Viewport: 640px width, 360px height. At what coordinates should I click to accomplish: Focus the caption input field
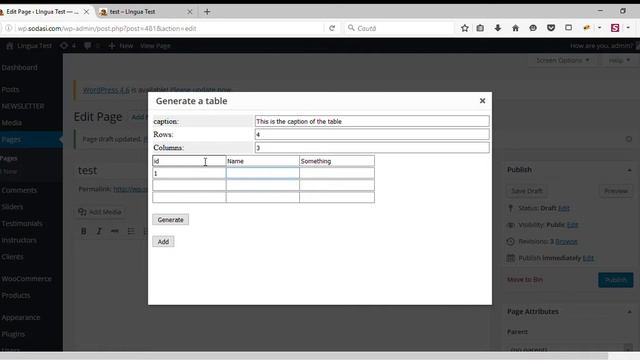click(372, 121)
